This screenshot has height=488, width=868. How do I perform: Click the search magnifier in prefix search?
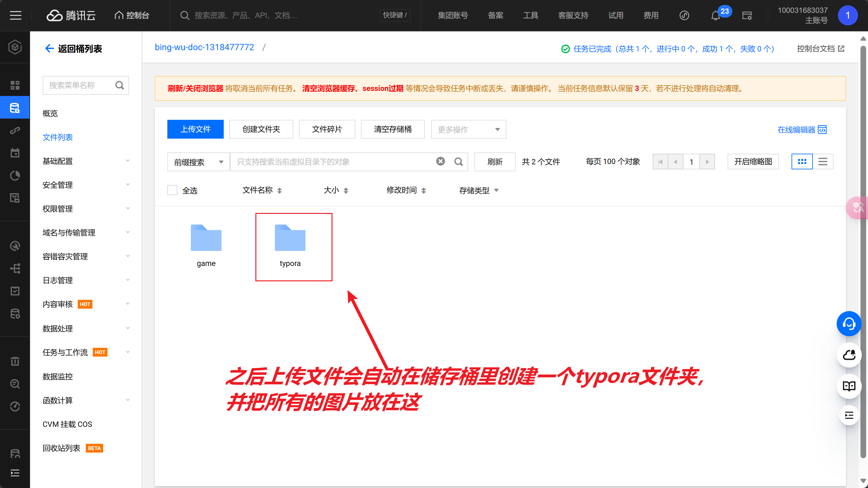[x=458, y=162]
